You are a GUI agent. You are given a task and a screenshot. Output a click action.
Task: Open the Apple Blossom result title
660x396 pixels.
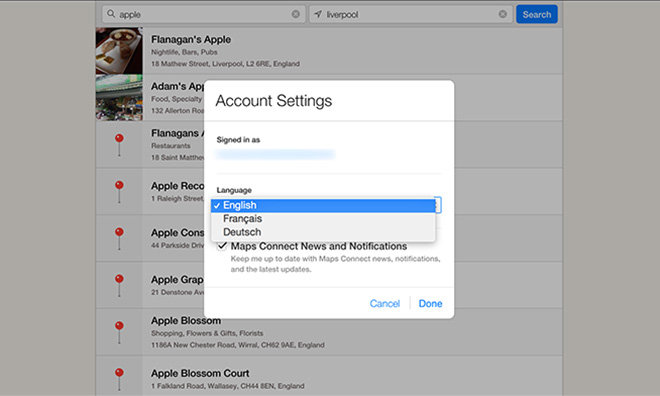point(186,321)
